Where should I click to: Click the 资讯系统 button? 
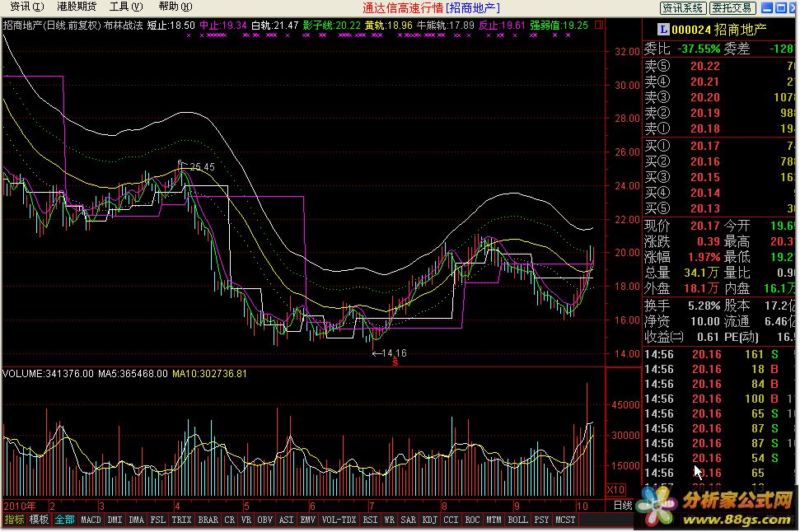coord(683,7)
